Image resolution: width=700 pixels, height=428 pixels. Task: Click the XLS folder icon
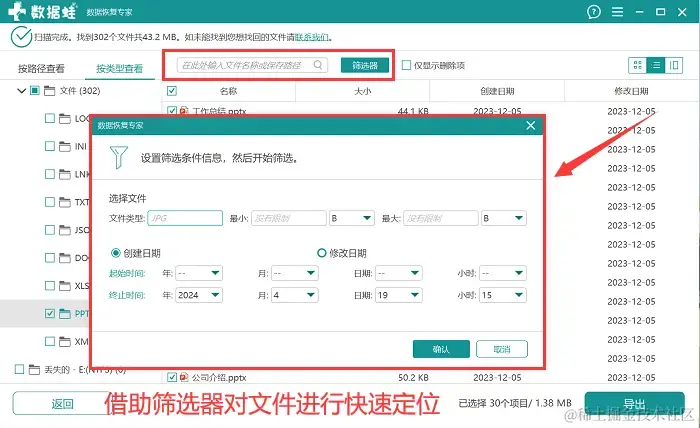click(65, 286)
